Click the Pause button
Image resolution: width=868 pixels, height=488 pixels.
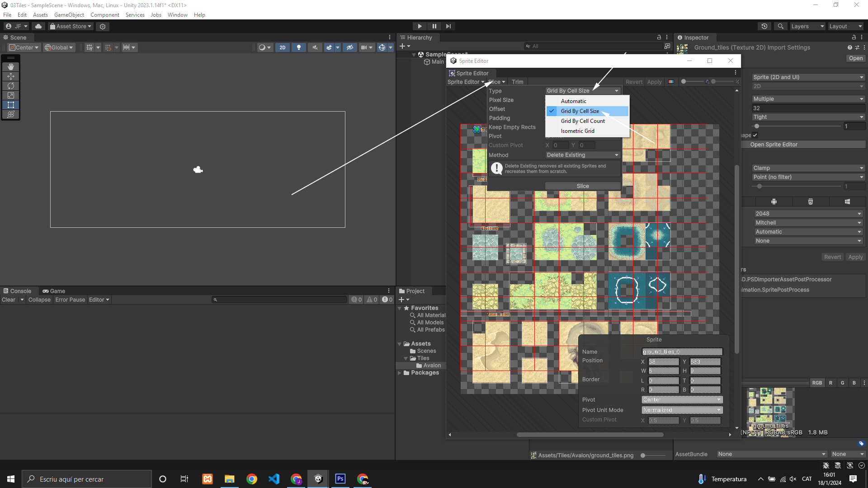point(434,26)
